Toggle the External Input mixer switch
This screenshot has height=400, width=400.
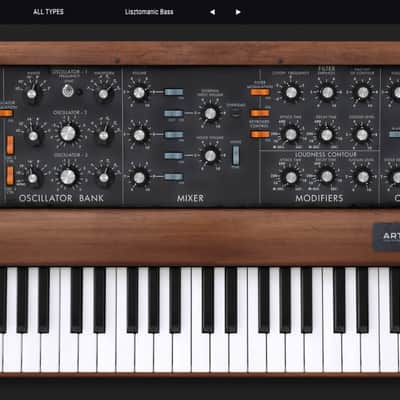tap(174, 113)
